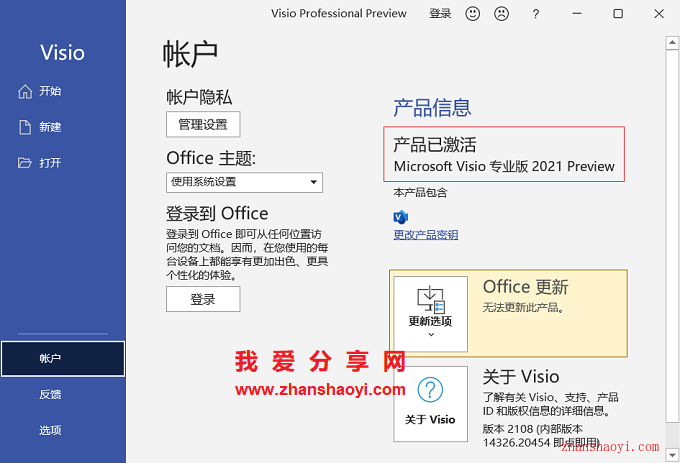Choose 打开 in the sidebar
This screenshot has height=463, width=680.
50,163
